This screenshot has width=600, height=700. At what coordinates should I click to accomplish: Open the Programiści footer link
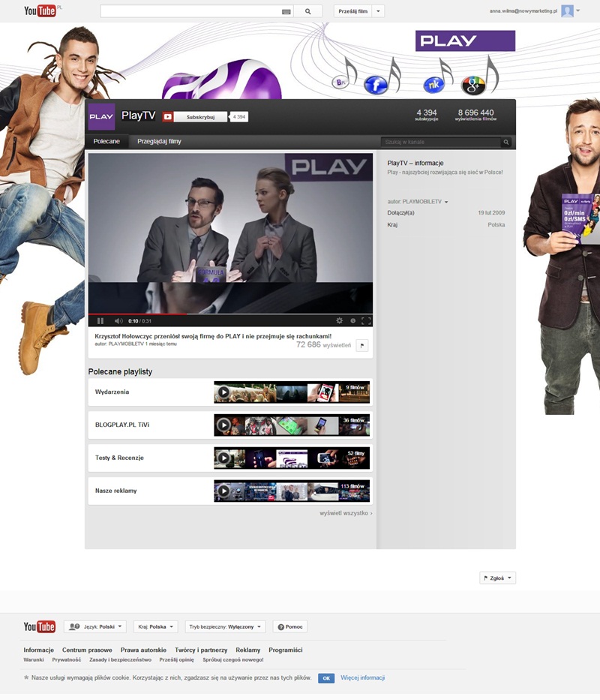point(286,650)
